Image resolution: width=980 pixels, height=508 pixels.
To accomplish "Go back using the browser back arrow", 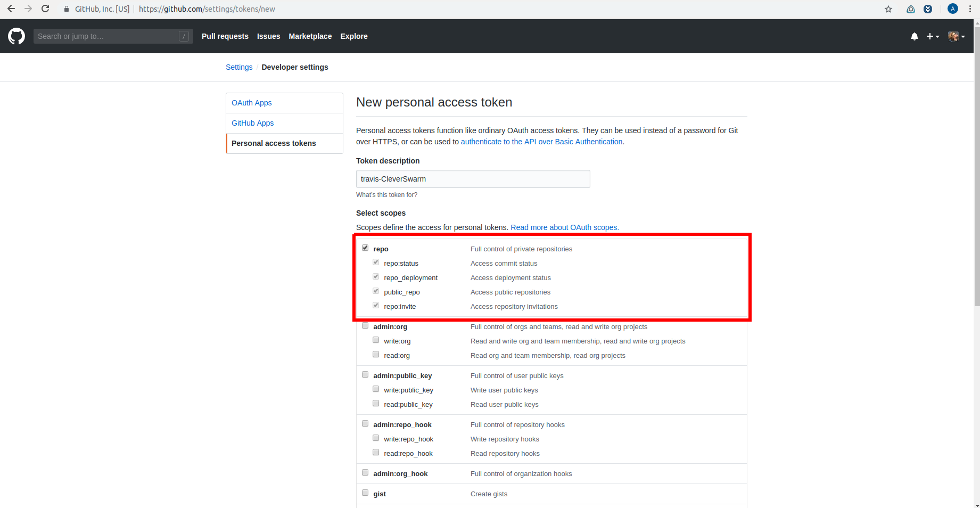I will pos(11,9).
